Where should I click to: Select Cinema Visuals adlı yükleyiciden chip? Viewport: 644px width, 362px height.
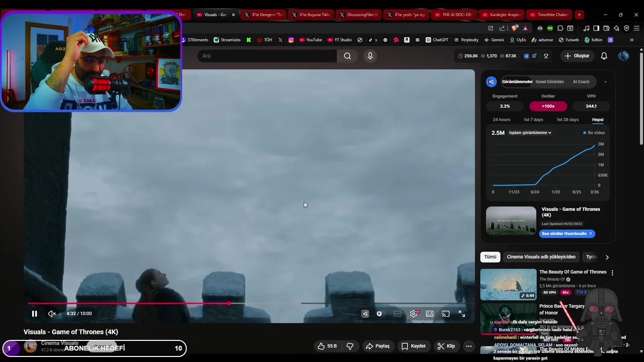[x=541, y=257]
